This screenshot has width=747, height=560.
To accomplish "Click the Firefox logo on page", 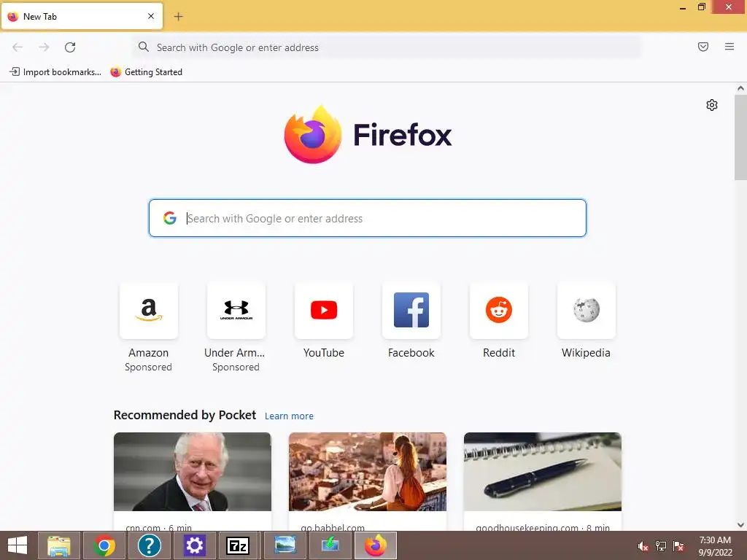I will coord(368,135).
